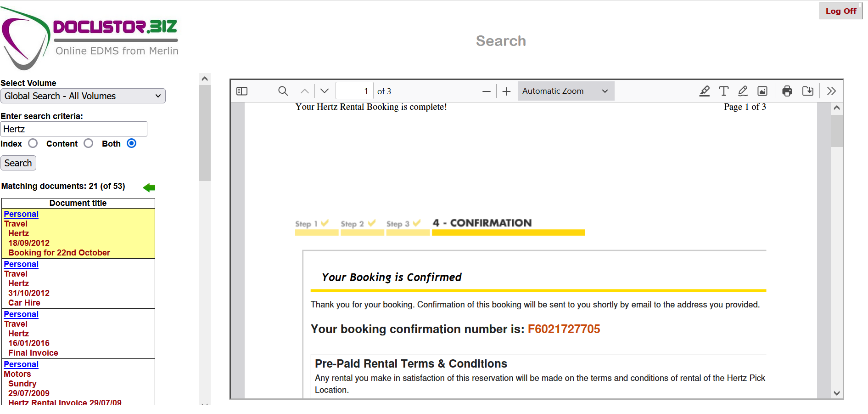Go to next PDF page

pyautogui.click(x=325, y=91)
